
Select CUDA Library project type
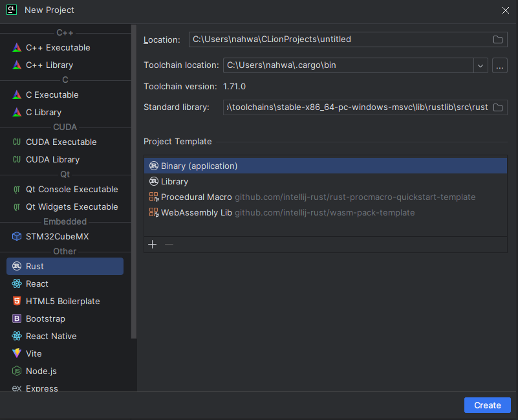point(65,160)
